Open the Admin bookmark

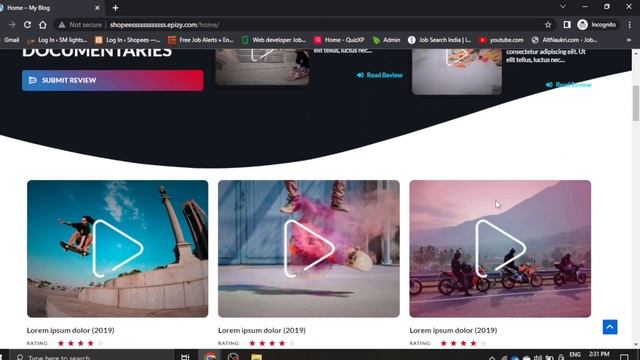click(387, 40)
